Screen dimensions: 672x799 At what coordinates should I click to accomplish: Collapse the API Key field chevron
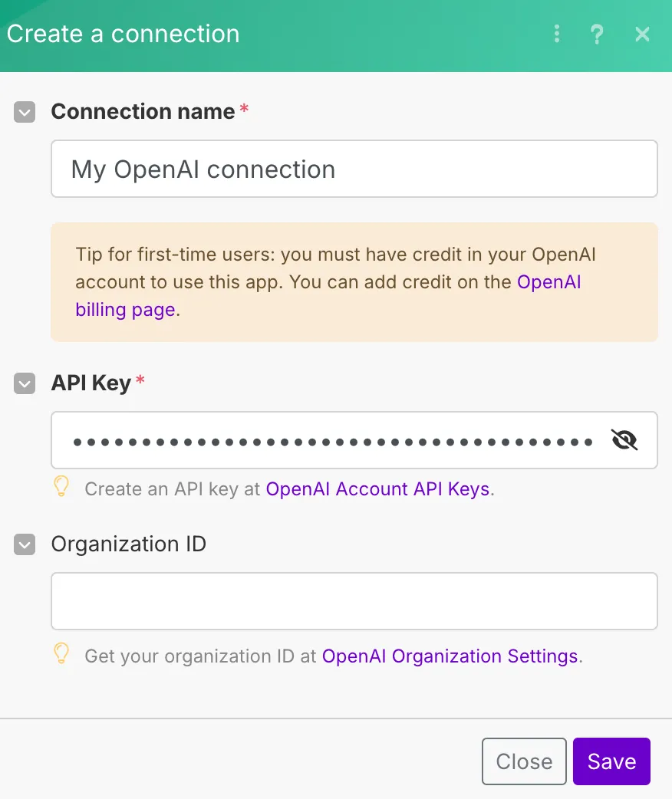25,383
